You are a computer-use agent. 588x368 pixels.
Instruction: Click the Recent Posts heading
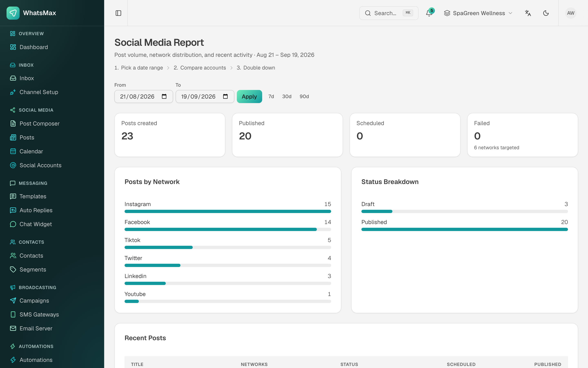coord(145,338)
